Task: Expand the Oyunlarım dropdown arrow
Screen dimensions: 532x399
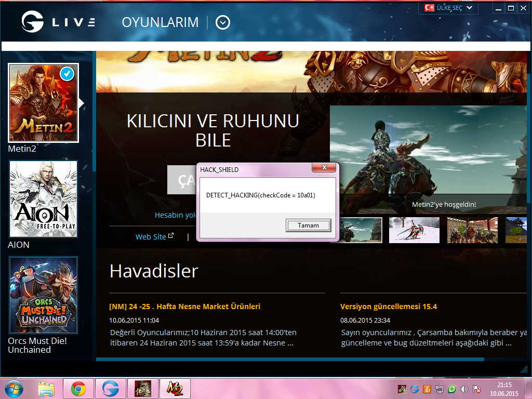Action: coord(223,22)
